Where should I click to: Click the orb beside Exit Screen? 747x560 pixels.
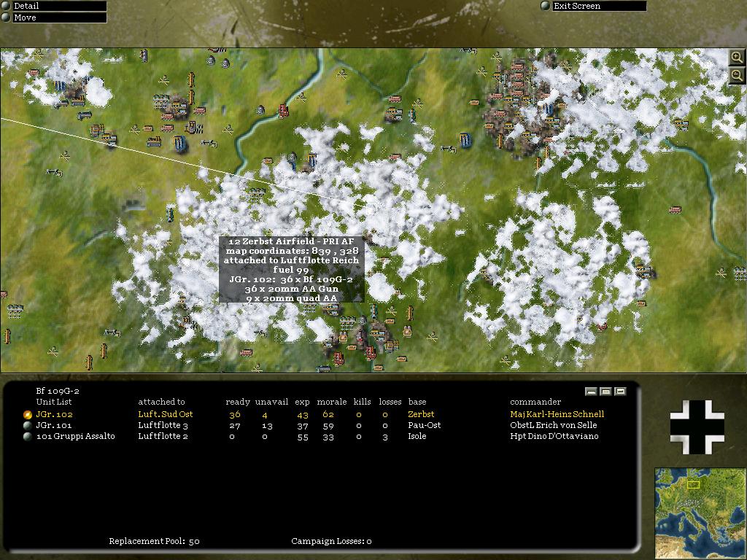[x=546, y=6]
